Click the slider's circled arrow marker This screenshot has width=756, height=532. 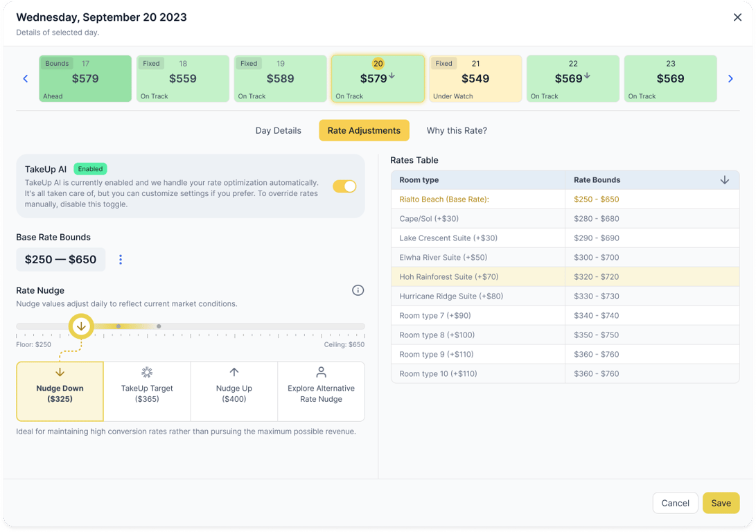[x=81, y=326]
